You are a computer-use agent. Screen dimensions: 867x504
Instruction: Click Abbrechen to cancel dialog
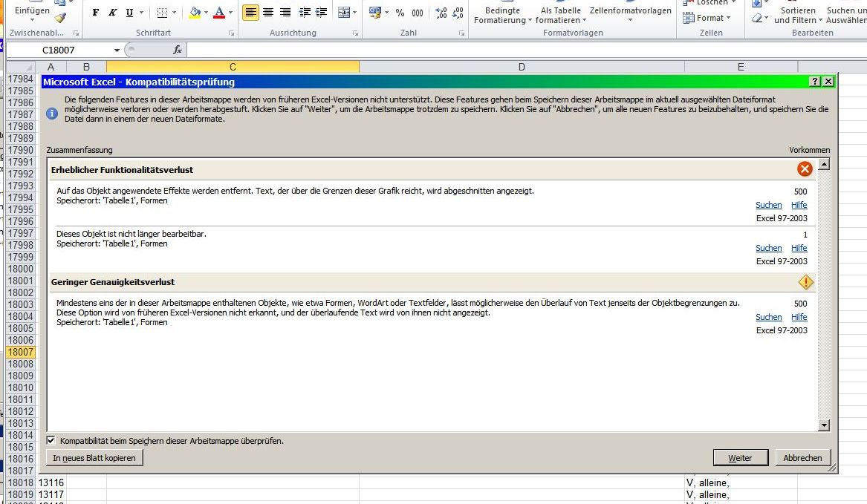(802, 457)
